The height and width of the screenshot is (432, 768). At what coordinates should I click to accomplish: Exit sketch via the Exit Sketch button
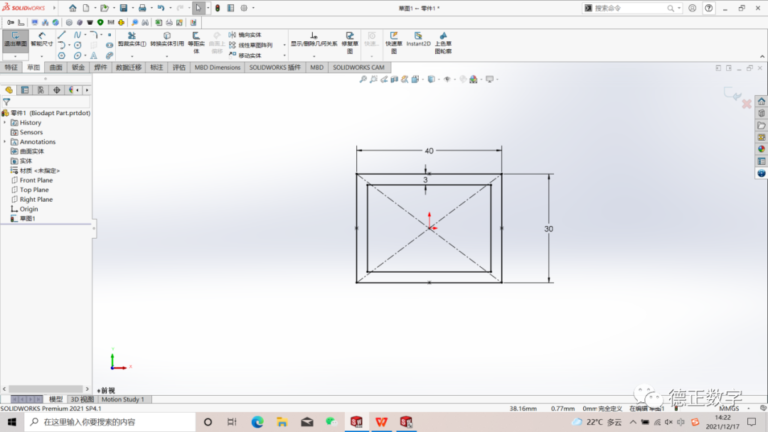pos(15,40)
